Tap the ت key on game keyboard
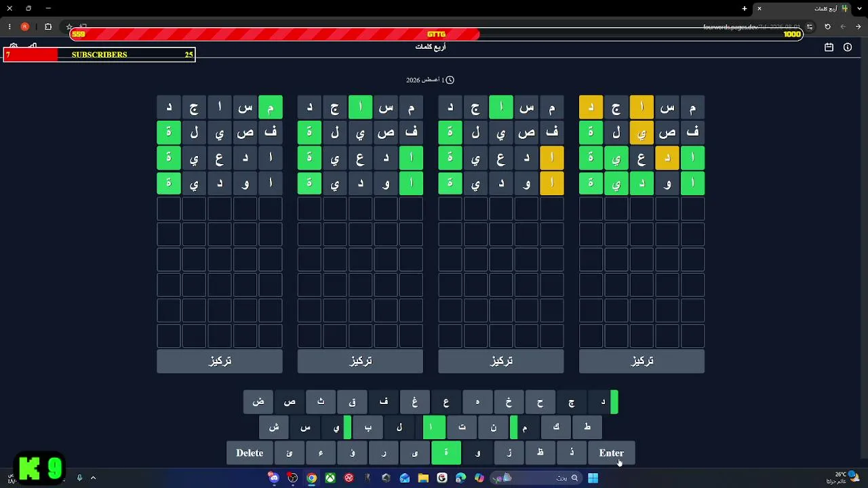This screenshot has height=488, width=868. click(x=462, y=428)
